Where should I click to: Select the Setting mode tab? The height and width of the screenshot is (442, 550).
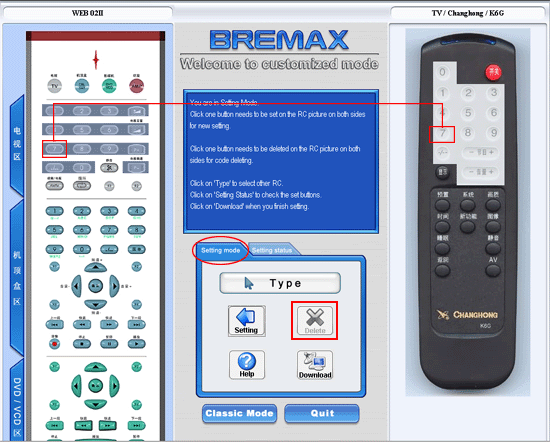coord(220,250)
